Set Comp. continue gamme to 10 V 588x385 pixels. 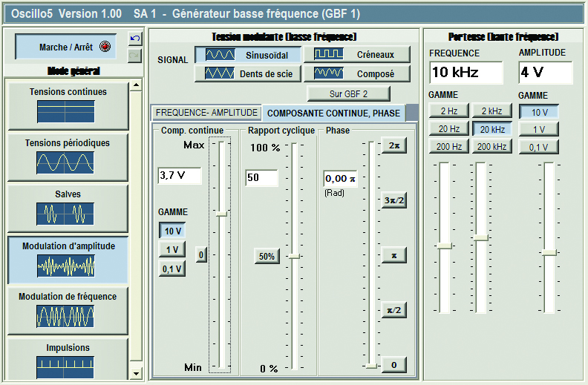tap(172, 231)
